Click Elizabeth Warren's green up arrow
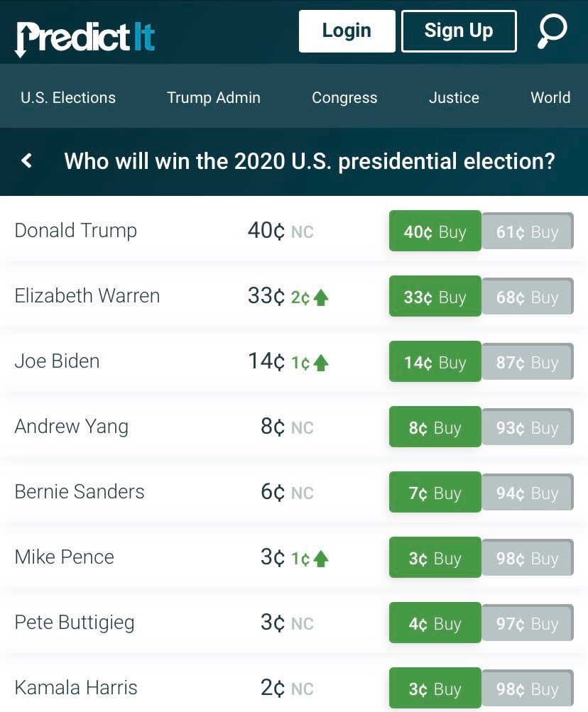Screen dimensions: 588x712 (321, 297)
